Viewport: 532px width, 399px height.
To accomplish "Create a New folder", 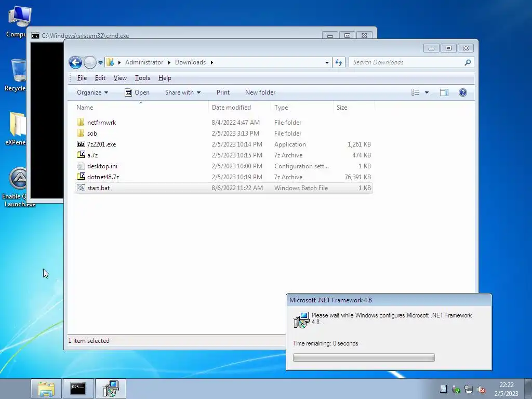I will 260,92.
